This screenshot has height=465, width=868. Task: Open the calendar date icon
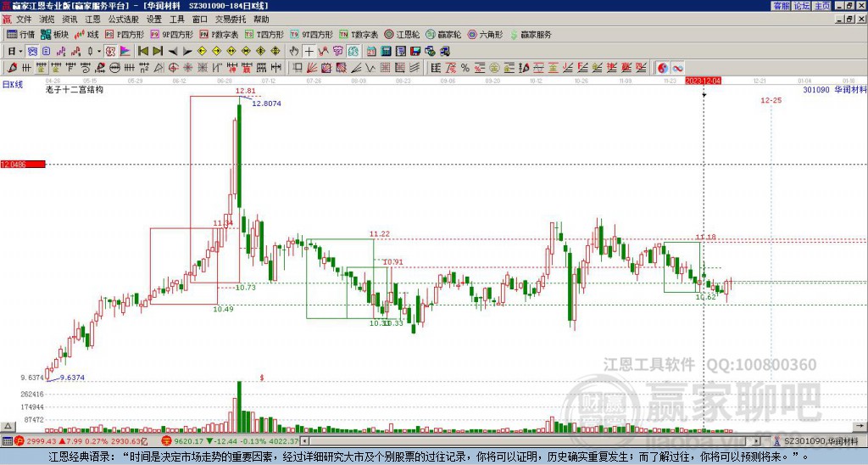click(371, 52)
